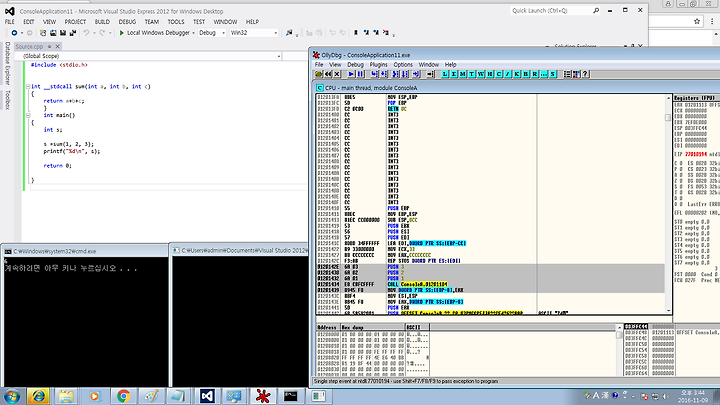720x405 pixels.
Task: Click OllyDbg Go to address icon
Action: click(x=430, y=74)
